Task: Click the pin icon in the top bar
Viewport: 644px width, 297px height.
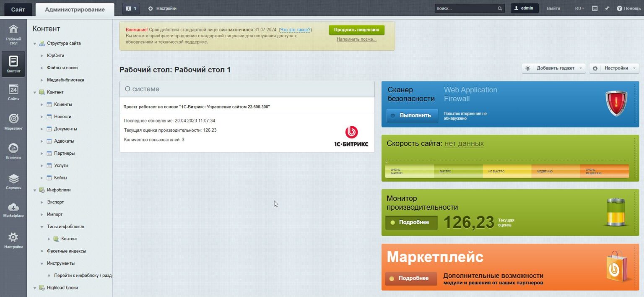Action: point(607,8)
